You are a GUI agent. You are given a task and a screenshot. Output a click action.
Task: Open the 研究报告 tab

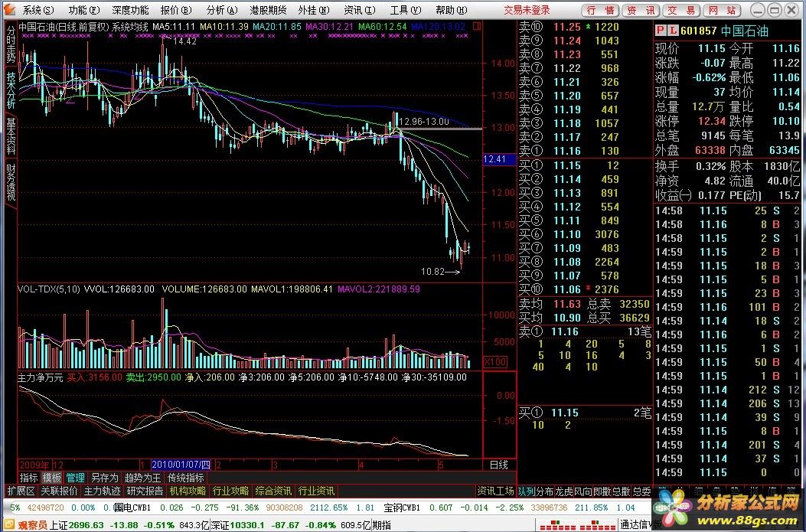(145, 491)
